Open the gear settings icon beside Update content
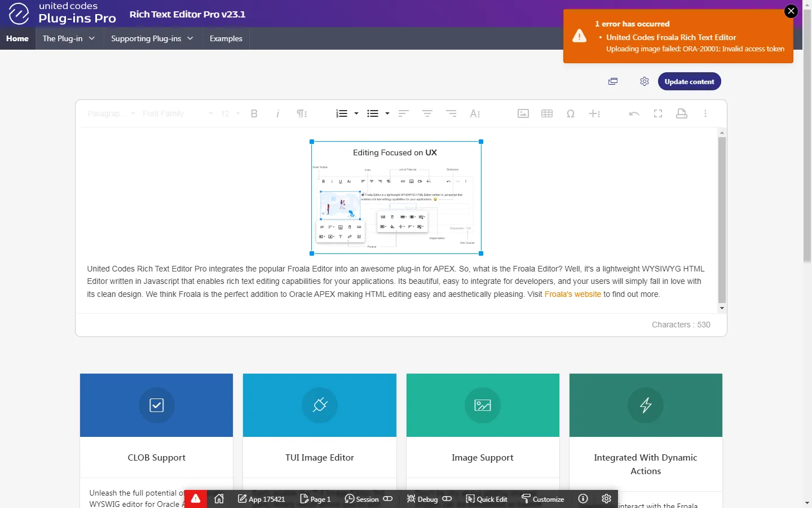 click(x=644, y=81)
